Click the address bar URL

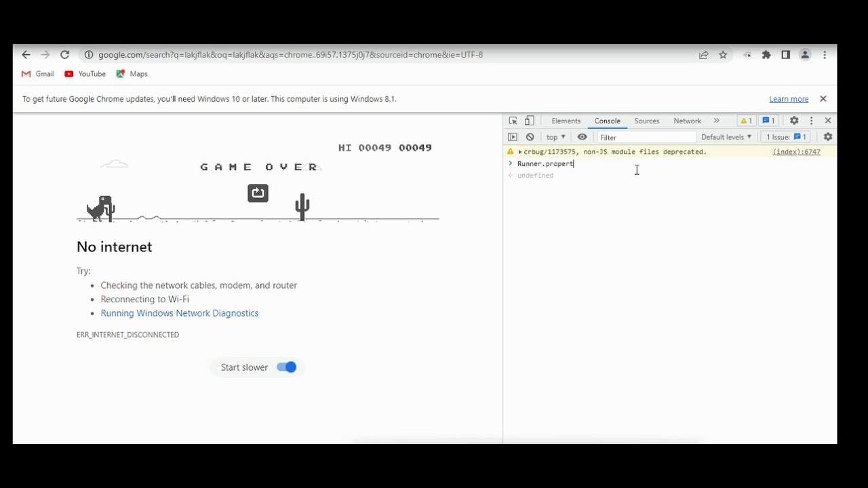pyautogui.click(x=290, y=55)
